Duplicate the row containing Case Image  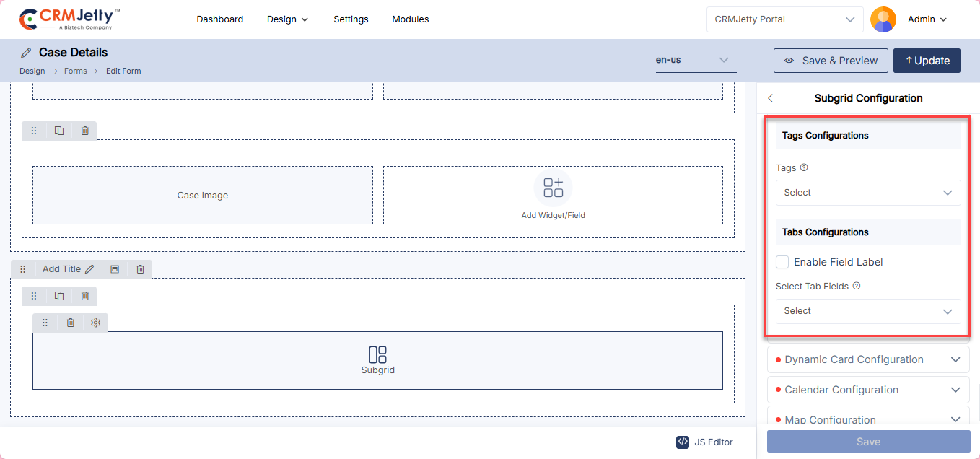59,131
